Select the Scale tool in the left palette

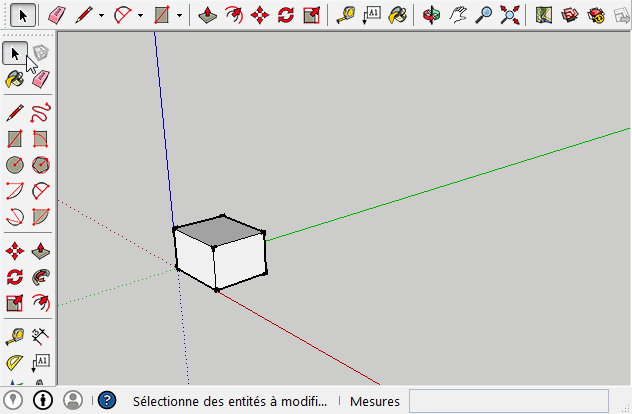tap(15, 303)
